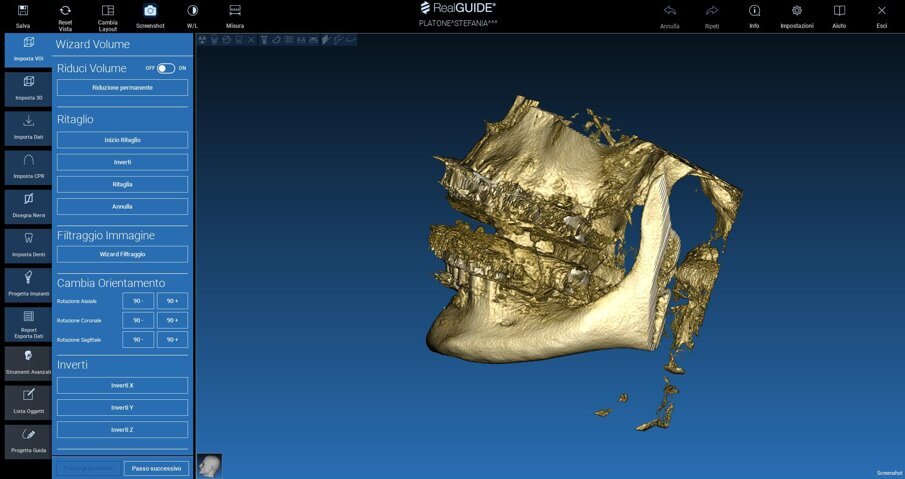The height and width of the screenshot is (479, 905).
Task: Toggle the Riduci Volume switch
Action: click(x=165, y=68)
